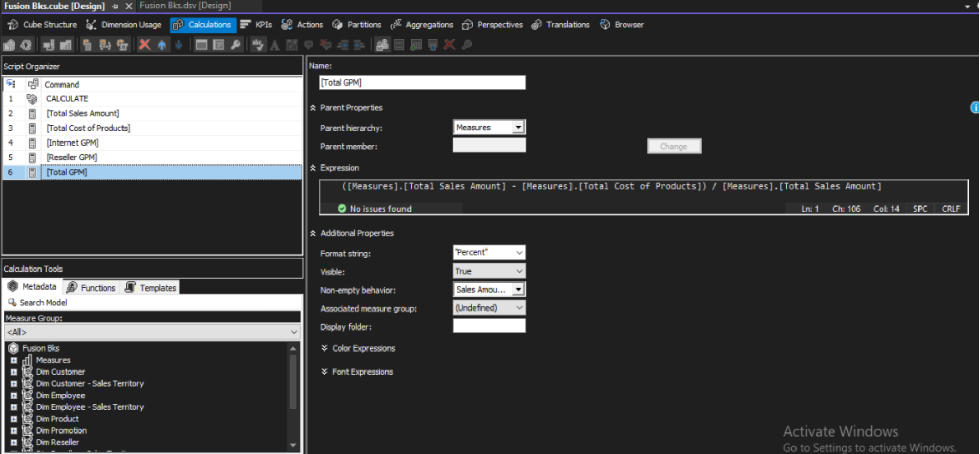The height and width of the screenshot is (454, 980).
Task: Collapse the Expression section
Action: [313, 168]
